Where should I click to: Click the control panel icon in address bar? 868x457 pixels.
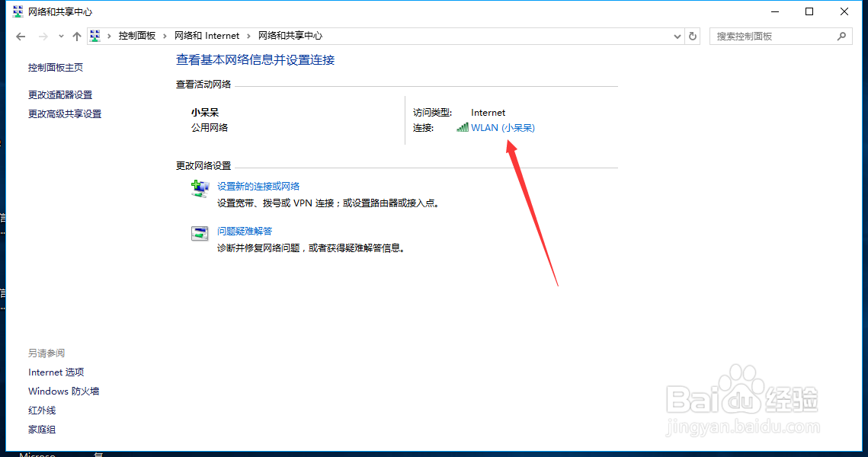coord(95,36)
